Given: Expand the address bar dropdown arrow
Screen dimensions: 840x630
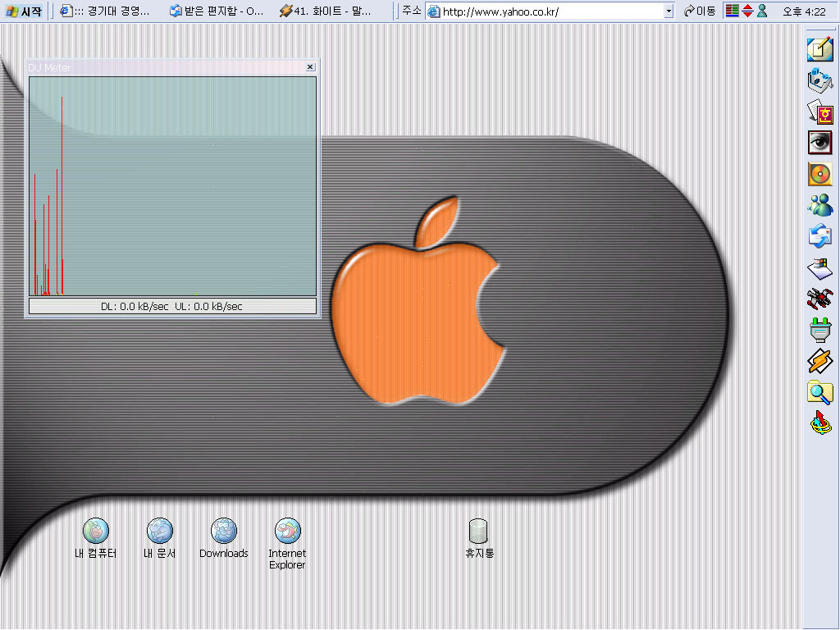Looking at the screenshot, I should coord(669,11).
